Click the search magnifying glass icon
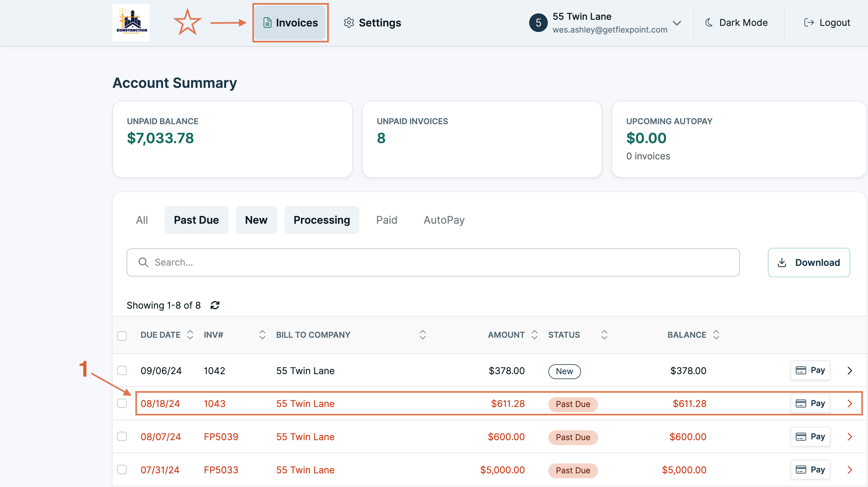The width and height of the screenshot is (868, 487). (x=143, y=262)
